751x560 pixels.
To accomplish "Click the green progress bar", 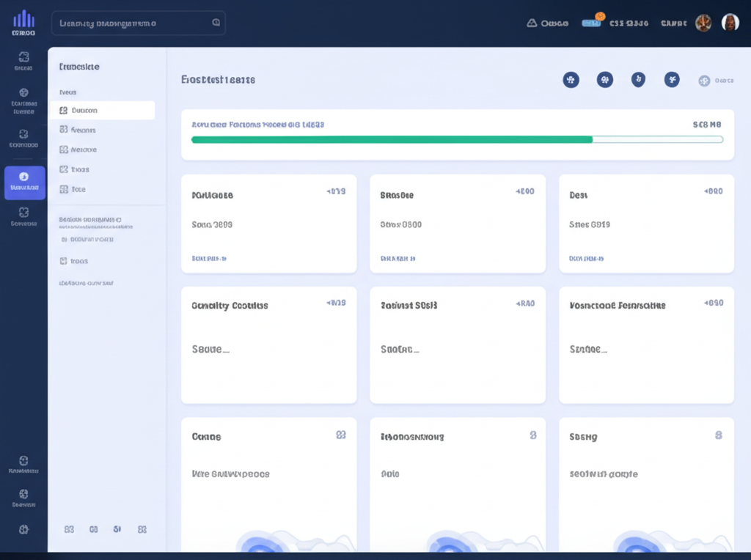I will tap(389, 139).
